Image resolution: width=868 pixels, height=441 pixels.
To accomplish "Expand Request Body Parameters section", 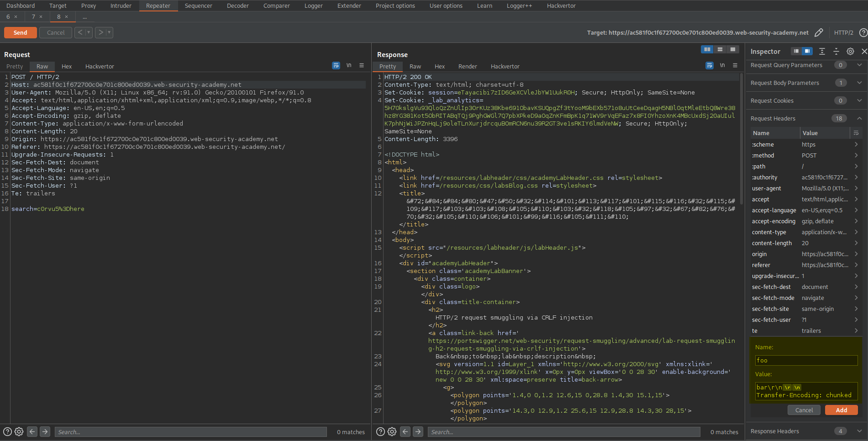I will 859,83.
